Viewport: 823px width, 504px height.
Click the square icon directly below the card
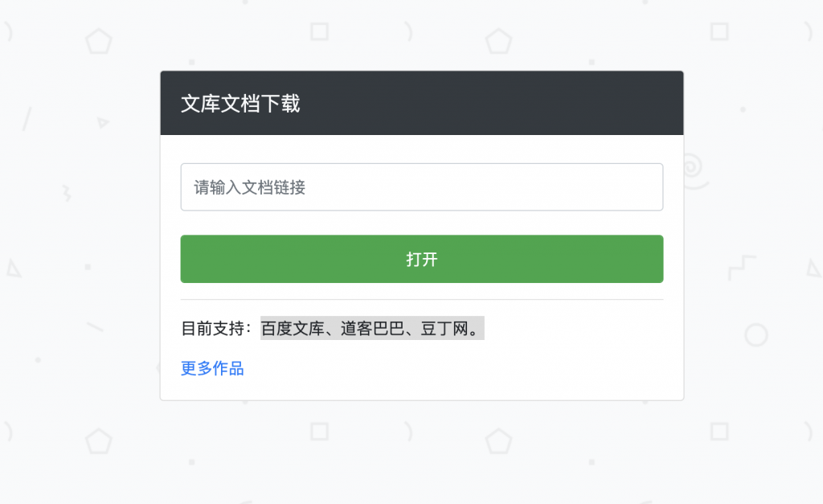pos(320,432)
